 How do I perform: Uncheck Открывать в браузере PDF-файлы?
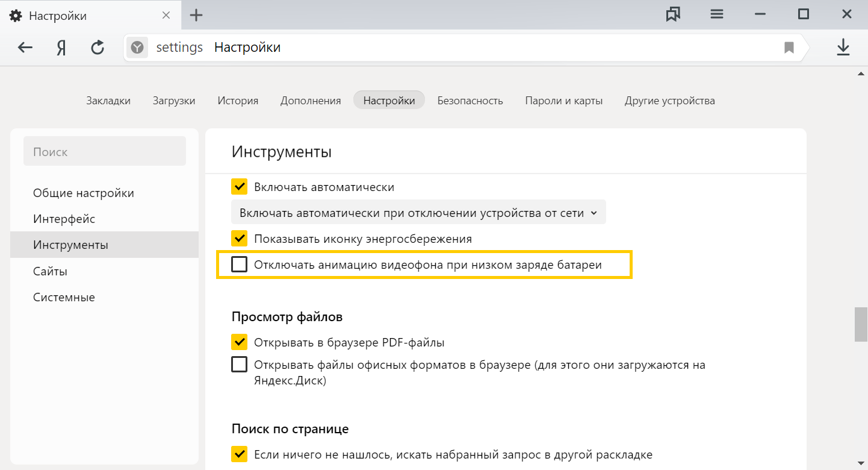pos(240,342)
